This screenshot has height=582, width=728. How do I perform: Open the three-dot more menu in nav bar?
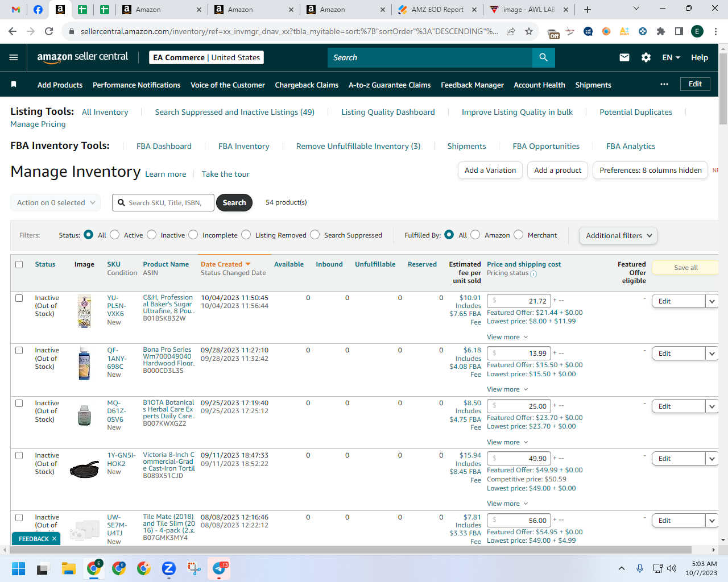pos(664,84)
